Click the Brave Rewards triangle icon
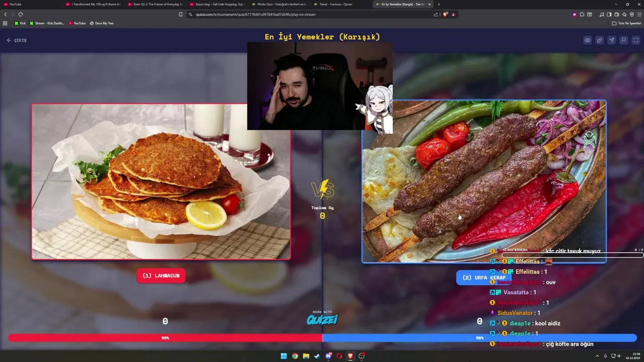Screen dimensions: 644x362 (x=453, y=15)
